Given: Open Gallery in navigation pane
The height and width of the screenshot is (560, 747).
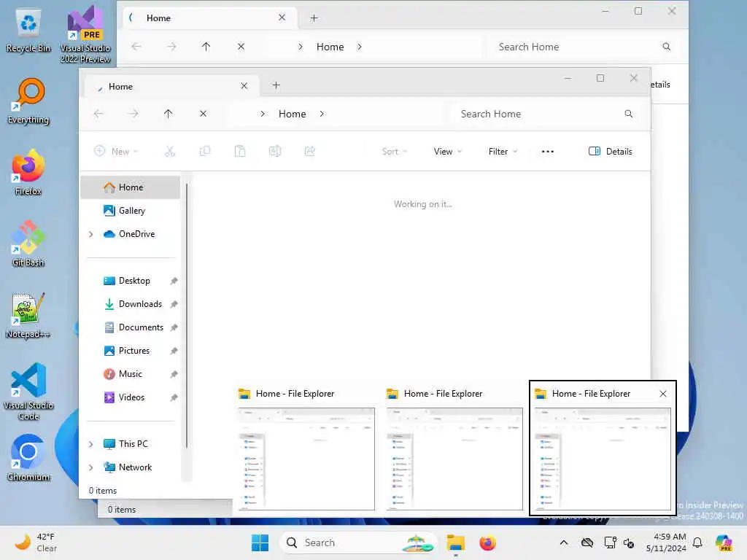Looking at the screenshot, I should coord(130,211).
